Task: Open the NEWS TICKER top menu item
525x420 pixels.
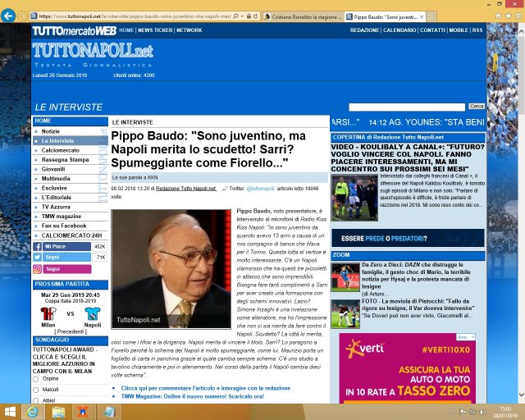Action: coord(155,30)
